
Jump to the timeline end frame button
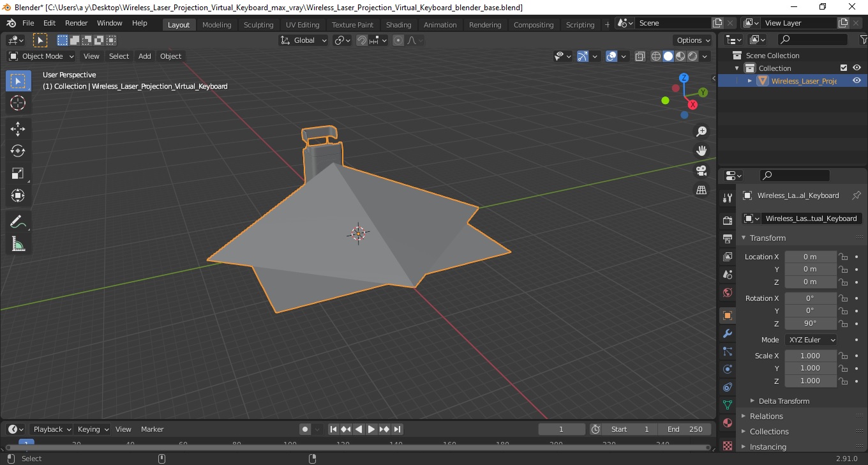(397, 429)
